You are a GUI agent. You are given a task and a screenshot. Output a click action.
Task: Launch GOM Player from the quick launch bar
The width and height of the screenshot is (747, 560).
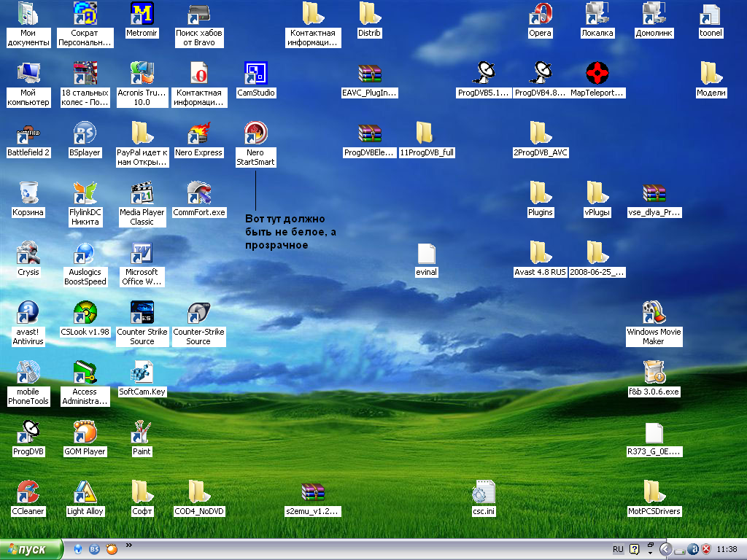pos(112,549)
